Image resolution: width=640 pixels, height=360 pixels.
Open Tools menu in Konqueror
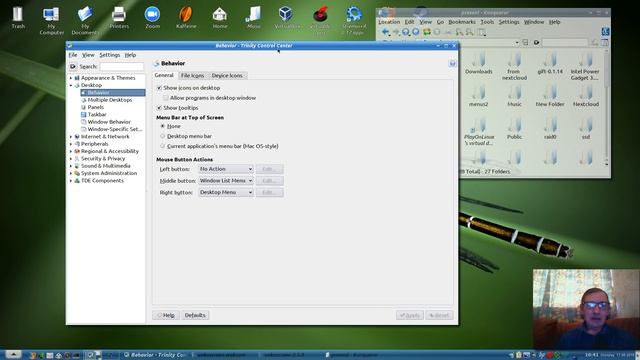[487, 22]
